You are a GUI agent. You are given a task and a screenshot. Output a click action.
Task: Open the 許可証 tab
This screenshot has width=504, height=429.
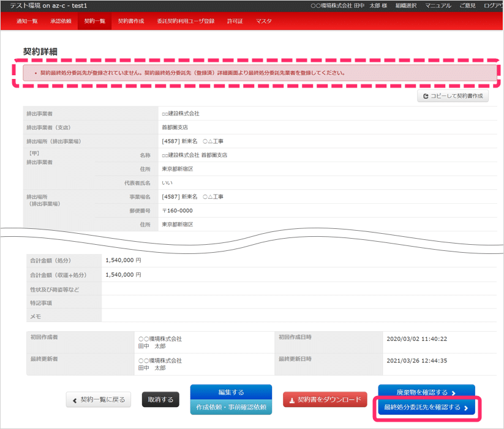point(235,21)
